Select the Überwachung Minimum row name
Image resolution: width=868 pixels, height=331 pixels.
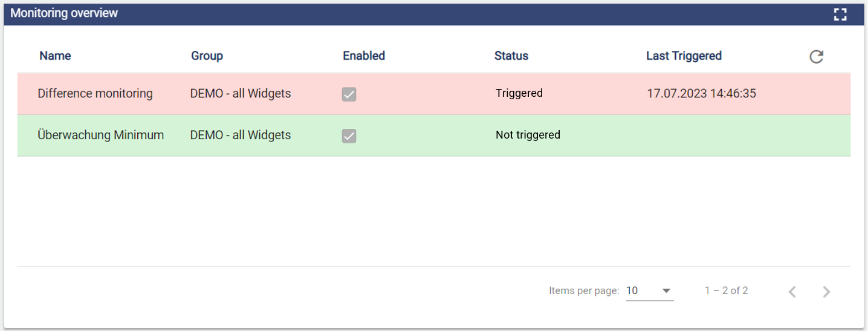click(100, 135)
